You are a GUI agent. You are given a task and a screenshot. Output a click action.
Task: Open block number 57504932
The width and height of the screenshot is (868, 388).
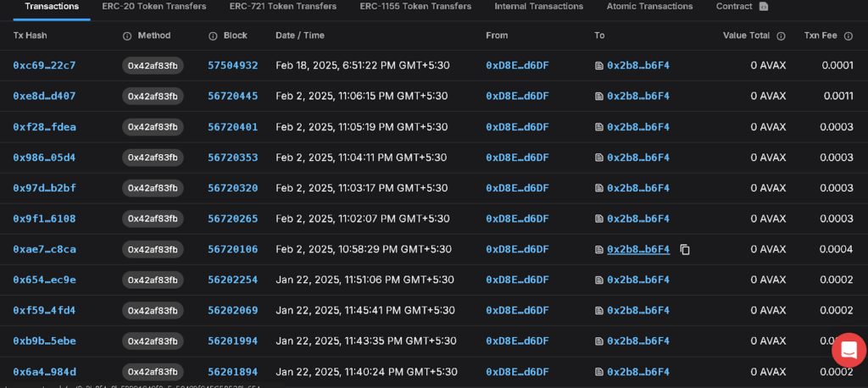(232, 65)
